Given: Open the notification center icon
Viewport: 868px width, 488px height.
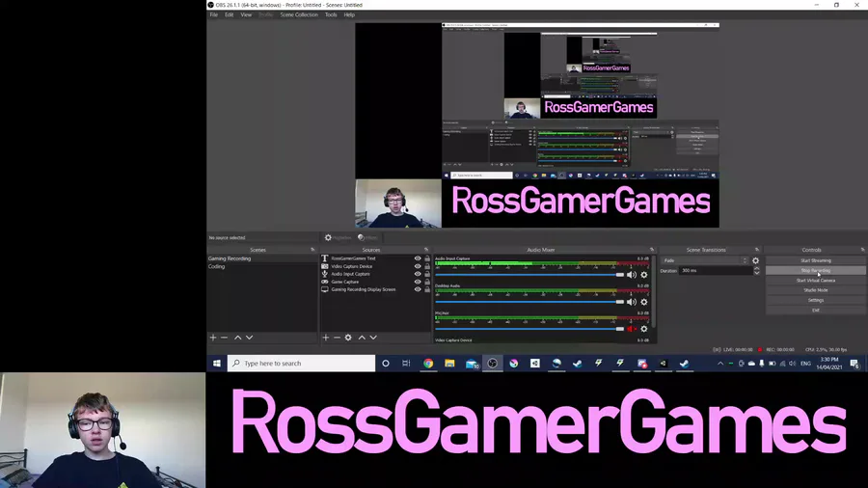Looking at the screenshot, I should pos(854,364).
